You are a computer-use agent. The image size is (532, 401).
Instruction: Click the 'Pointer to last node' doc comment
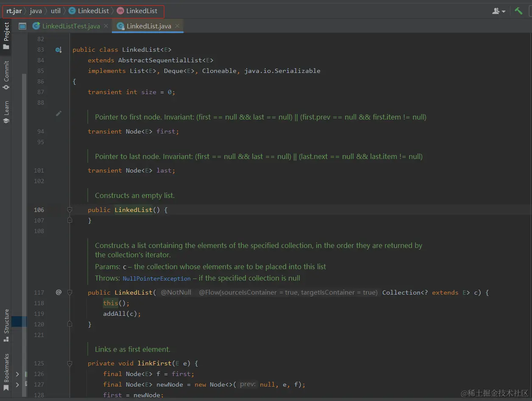(x=259, y=156)
